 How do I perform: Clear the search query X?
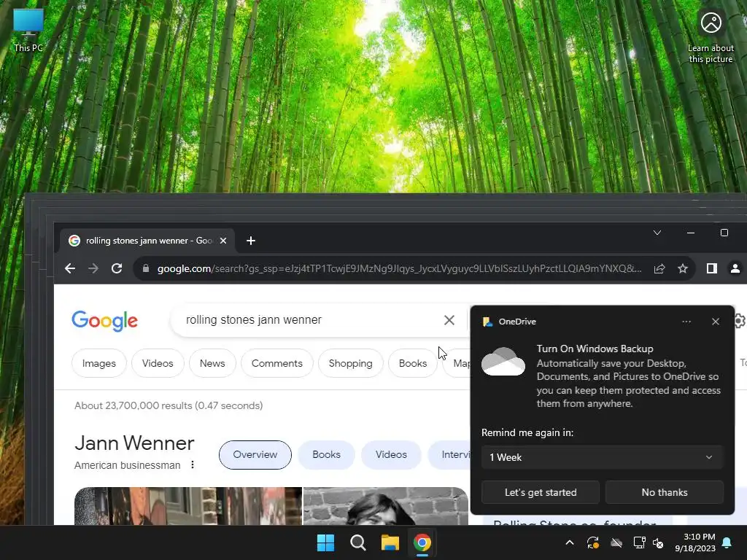[x=449, y=320]
